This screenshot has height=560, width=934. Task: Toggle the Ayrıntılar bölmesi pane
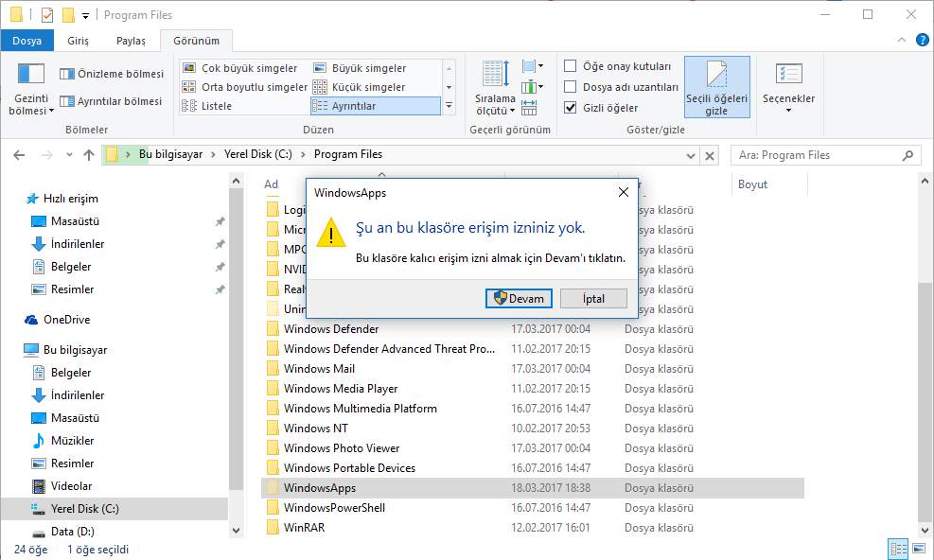(111, 101)
